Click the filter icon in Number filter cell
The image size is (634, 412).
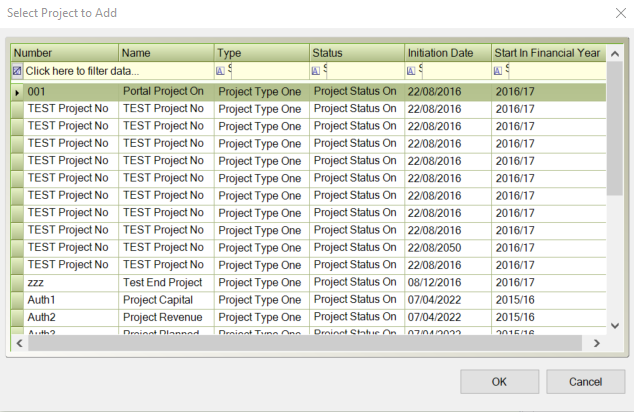(x=17, y=71)
